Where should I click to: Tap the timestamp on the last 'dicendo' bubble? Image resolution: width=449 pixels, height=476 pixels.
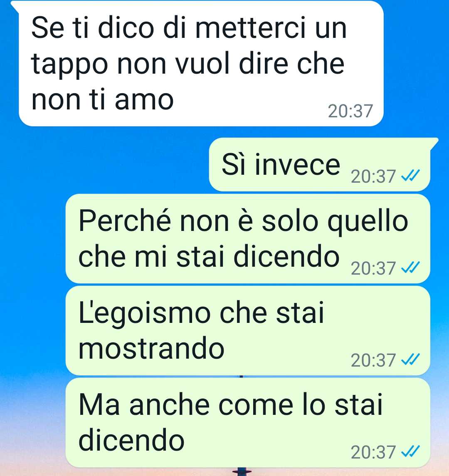click(x=373, y=452)
